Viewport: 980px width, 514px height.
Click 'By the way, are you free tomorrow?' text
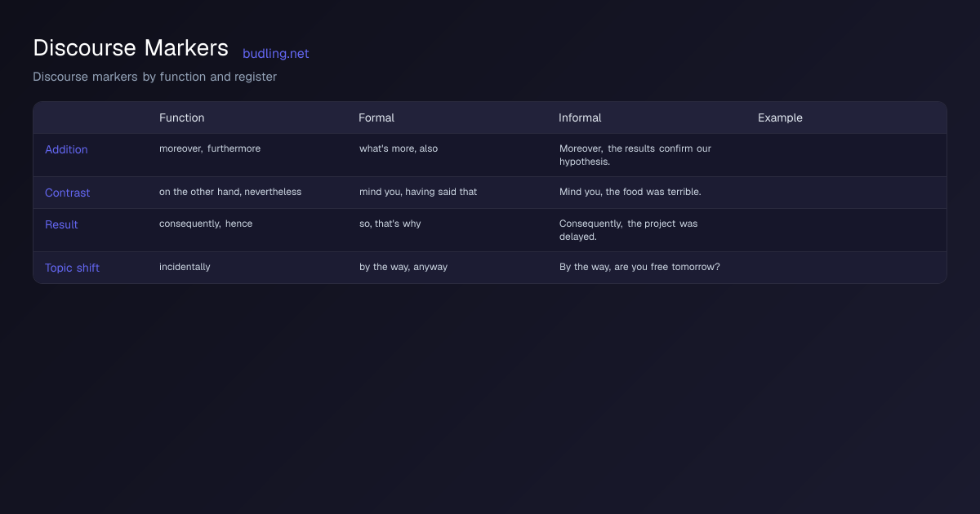click(639, 267)
